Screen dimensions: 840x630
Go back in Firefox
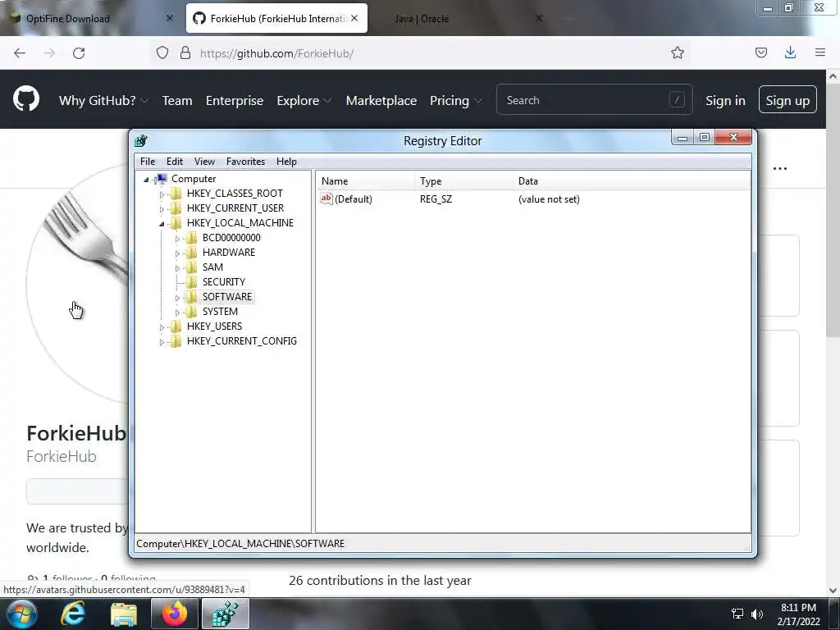click(x=20, y=53)
